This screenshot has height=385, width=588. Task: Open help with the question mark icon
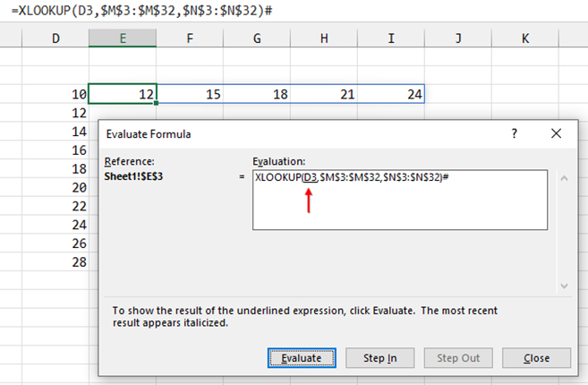pos(514,134)
